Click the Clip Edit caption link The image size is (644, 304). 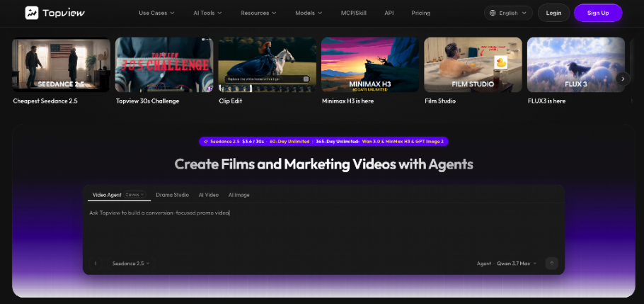click(231, 101)
